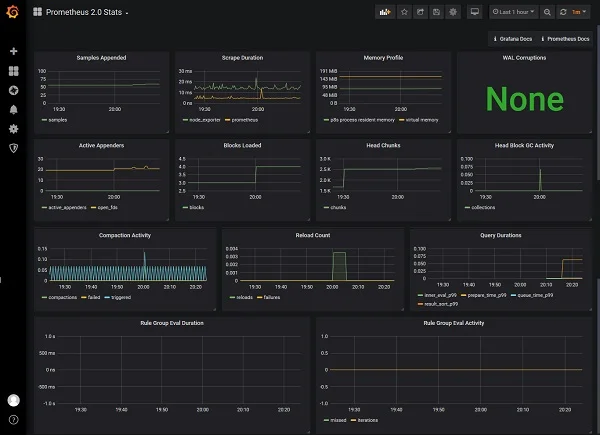Image resolution: width=600 pixels, height=435 pixels.
Task: Open the Prometheus Docs link
Action: [x=565, y=39]
